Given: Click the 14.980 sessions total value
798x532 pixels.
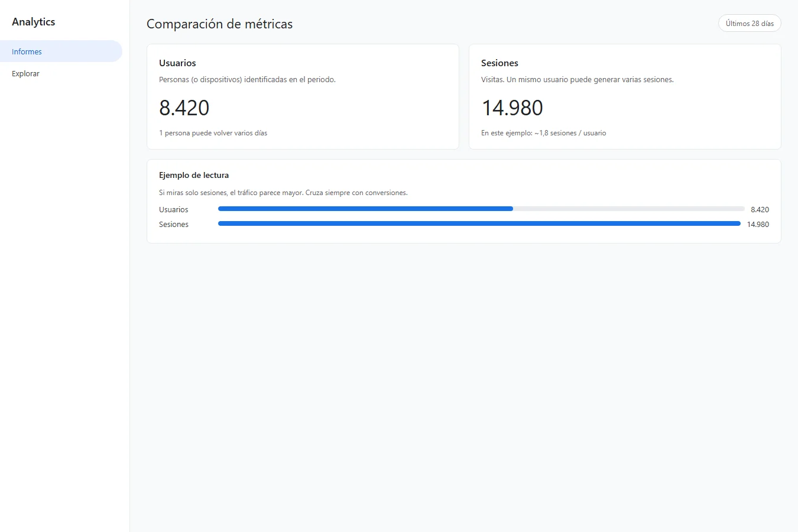Looking at the screenshot, I should point(512,108).
